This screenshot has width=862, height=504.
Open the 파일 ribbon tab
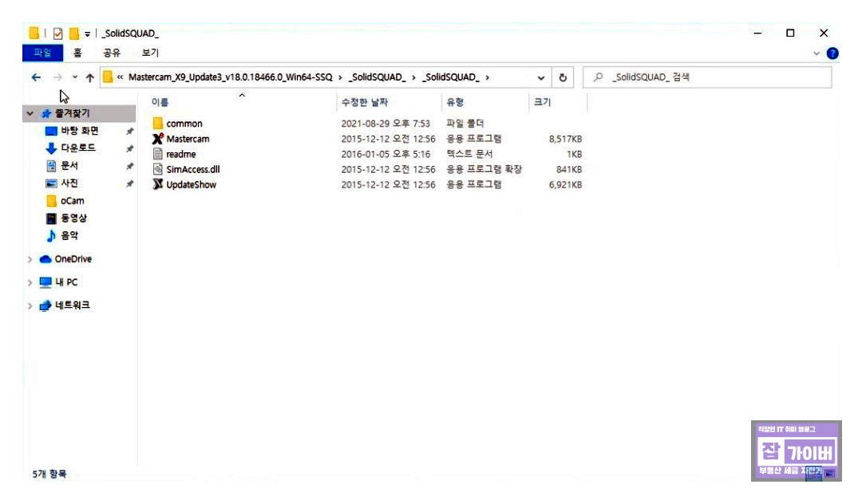(x=42, y=53)
